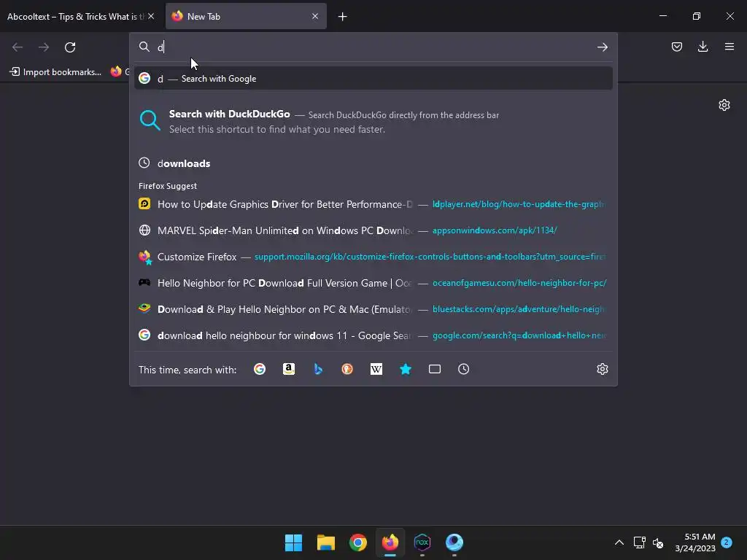Select the New Tab tab

[246, 16]
